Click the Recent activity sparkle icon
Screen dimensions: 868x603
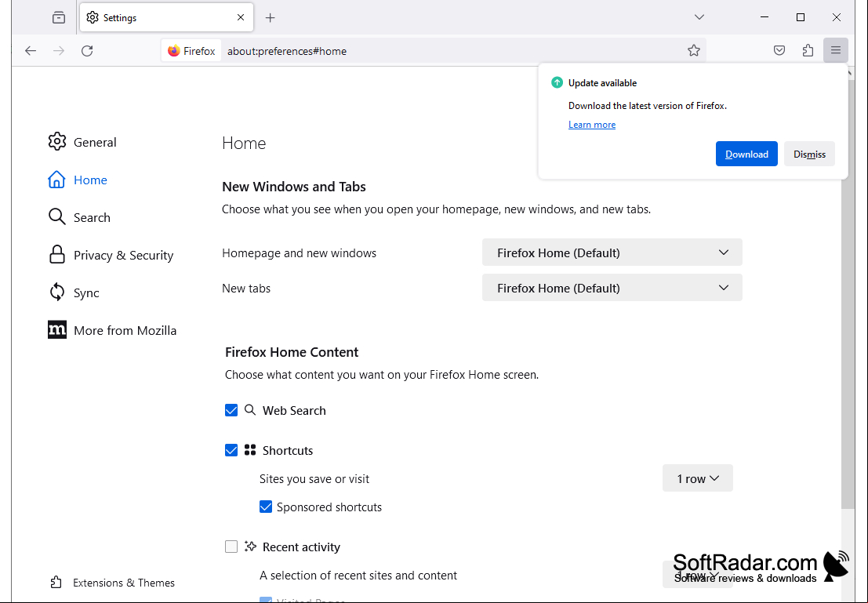click(x=250, y=547)
